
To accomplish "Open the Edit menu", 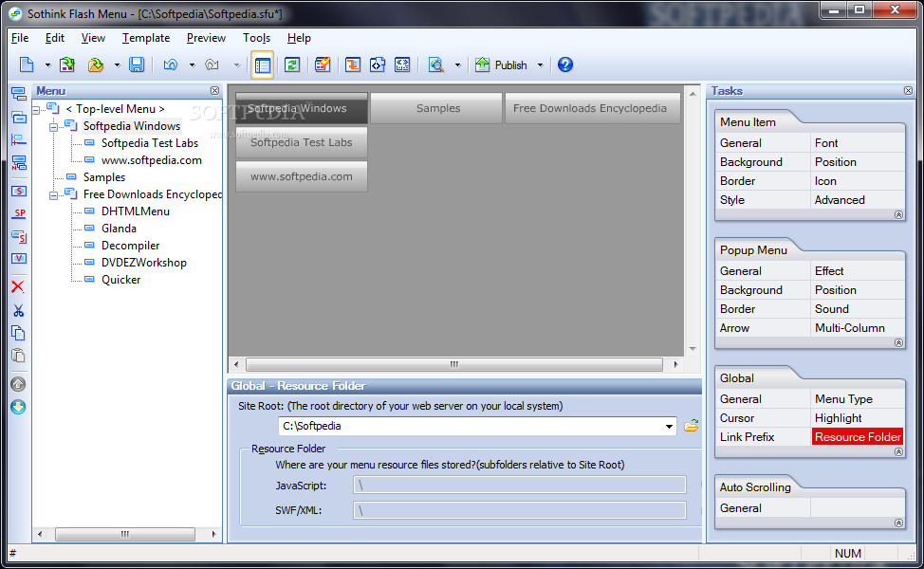I will pyautogui.click(x=55, y=38).
